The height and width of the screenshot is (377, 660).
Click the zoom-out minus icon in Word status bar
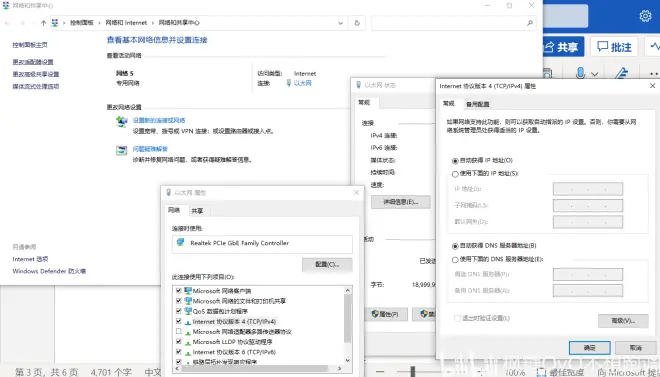point(380,372)
